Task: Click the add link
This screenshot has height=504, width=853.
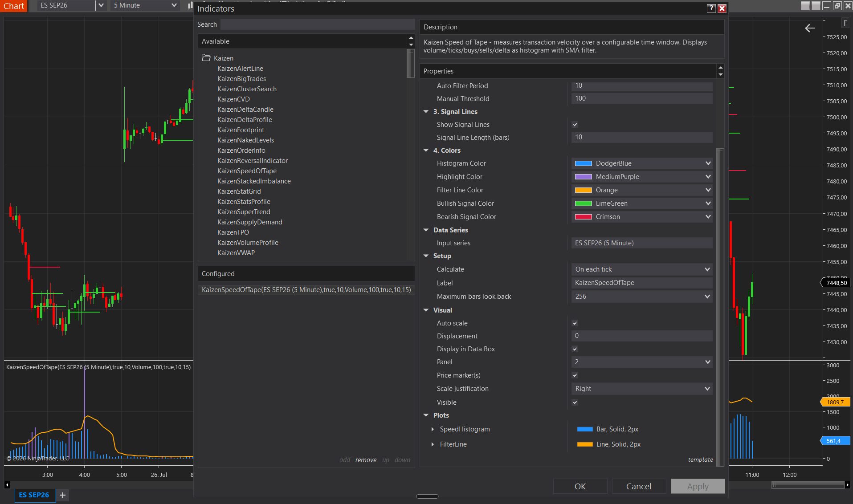Action: pos(345,460)
